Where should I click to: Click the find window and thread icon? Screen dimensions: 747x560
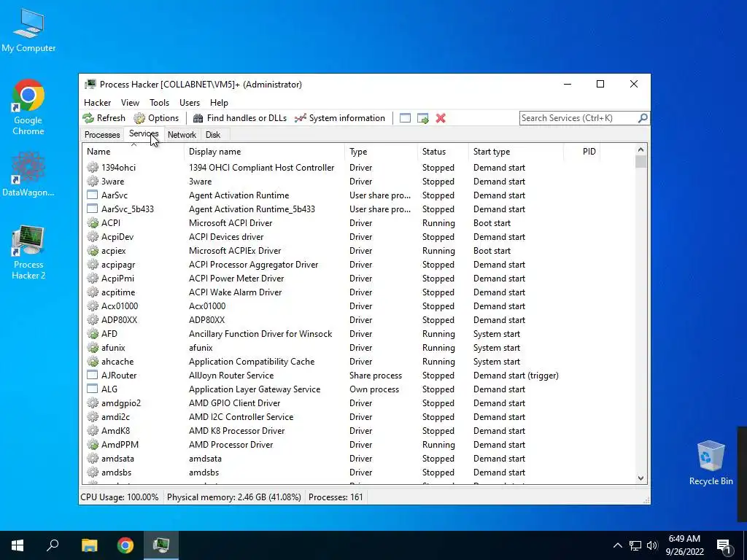coord(422,118)
